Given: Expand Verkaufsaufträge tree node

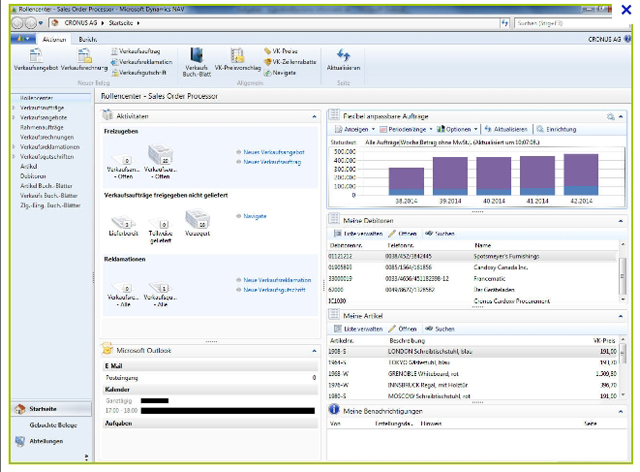Looking at the screenshot, I should click(x=14, y=108).
